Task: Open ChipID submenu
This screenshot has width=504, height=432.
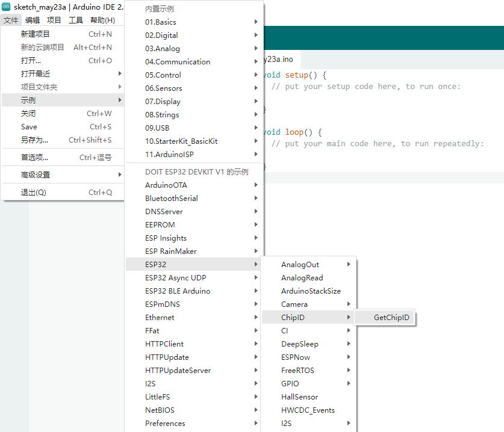Action: (x=308, y=317)
